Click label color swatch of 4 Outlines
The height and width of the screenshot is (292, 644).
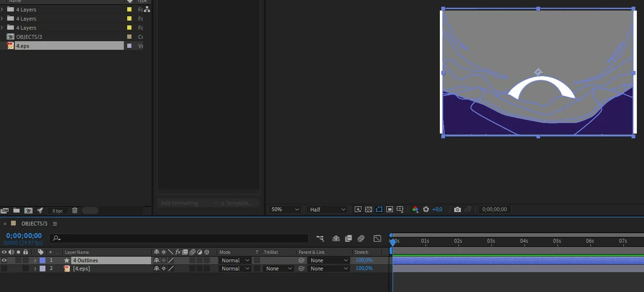43,260
